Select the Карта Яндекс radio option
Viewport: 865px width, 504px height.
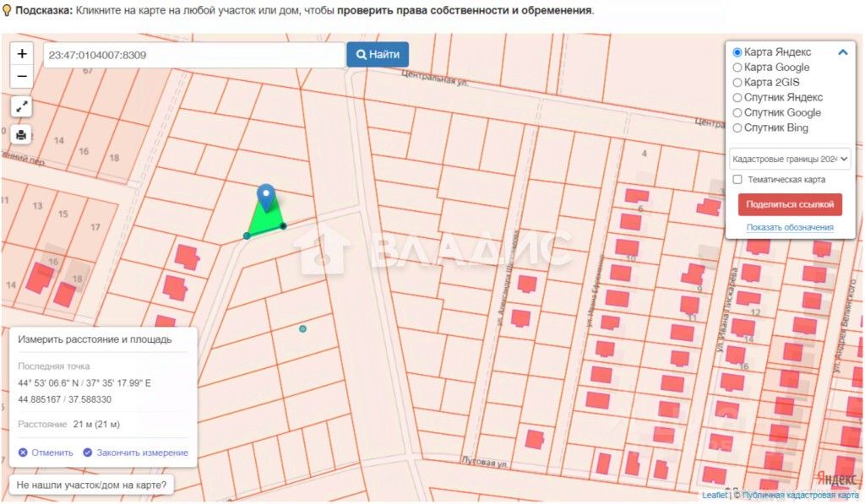point(737,52)
